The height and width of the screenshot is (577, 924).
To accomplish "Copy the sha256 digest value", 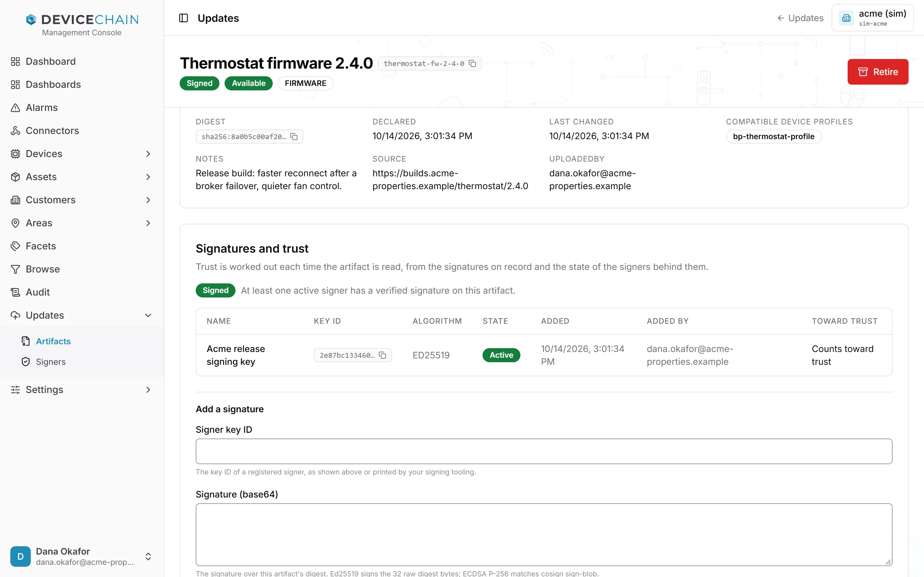I will (294, 137).
